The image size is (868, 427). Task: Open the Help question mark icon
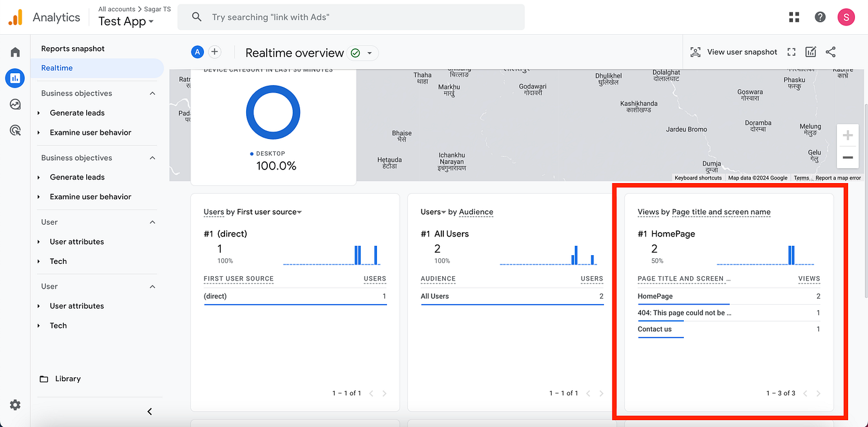click(820, 17)
